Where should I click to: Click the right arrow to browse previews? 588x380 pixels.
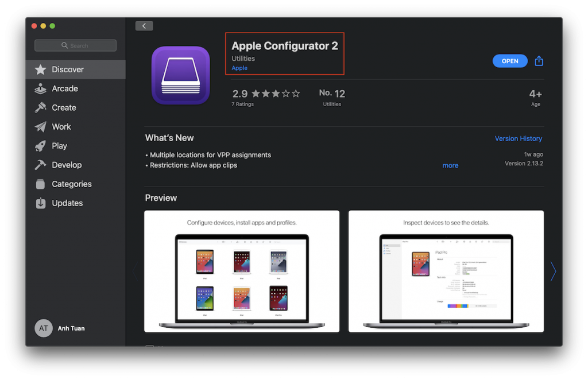[x=552, y=271]
